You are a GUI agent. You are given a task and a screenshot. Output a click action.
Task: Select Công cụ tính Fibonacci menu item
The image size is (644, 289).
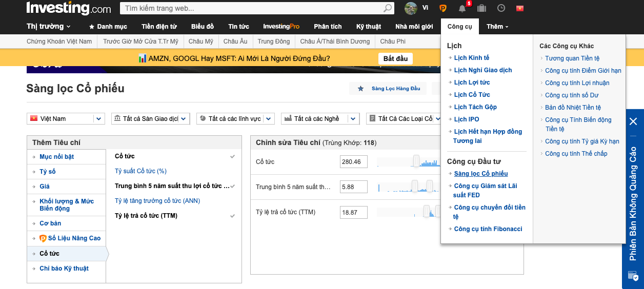click(x=488, y=229)
